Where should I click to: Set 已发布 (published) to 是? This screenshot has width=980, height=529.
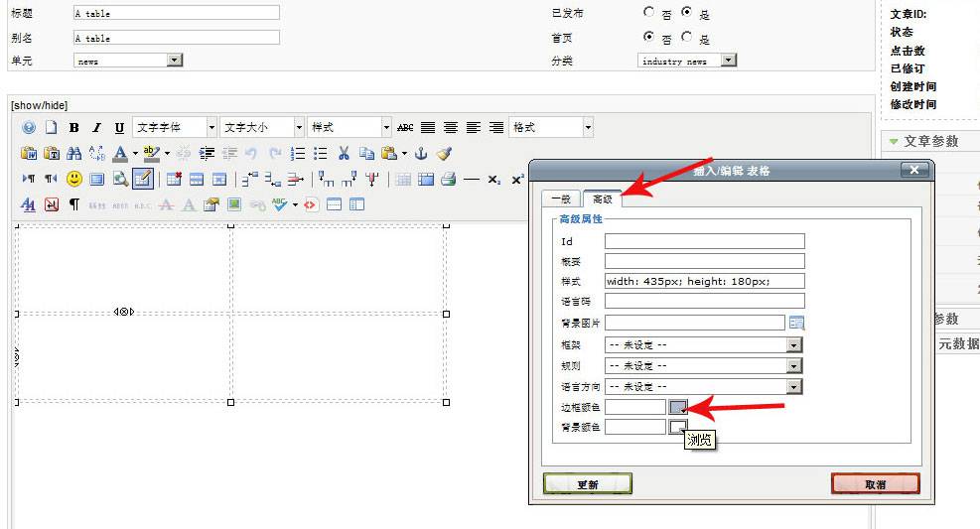686,12
